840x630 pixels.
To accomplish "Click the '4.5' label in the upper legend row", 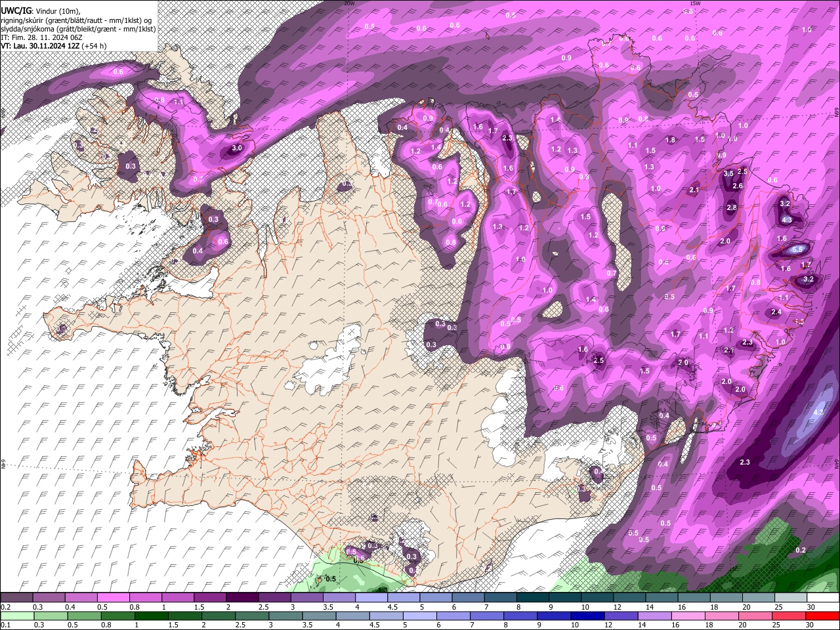I will (x=392, y=607).
